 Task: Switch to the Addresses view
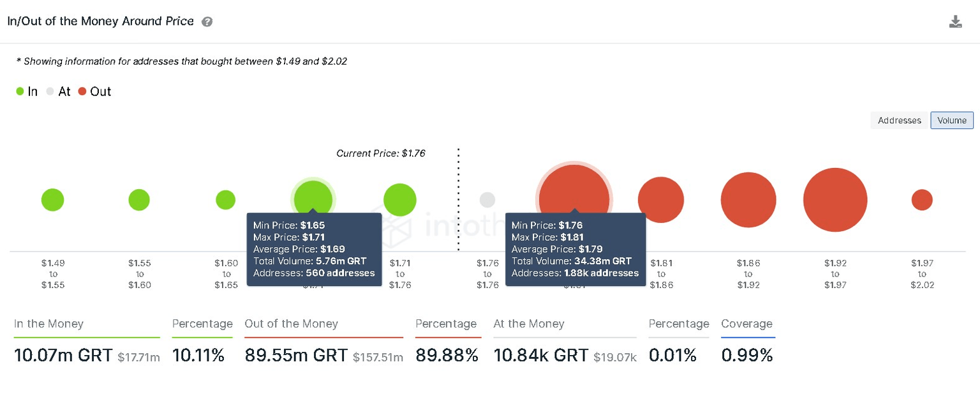(x=899, y=120)
